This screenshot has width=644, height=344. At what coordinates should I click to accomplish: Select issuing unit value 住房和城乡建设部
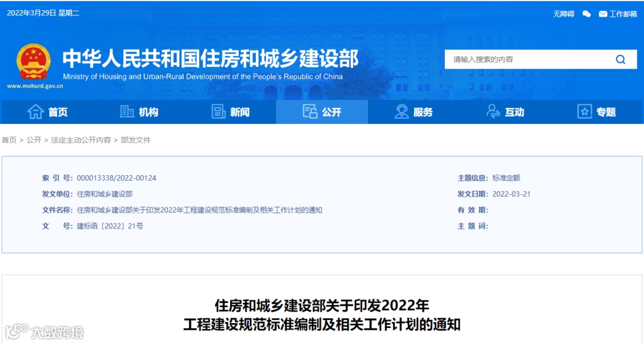coord(105,194)
